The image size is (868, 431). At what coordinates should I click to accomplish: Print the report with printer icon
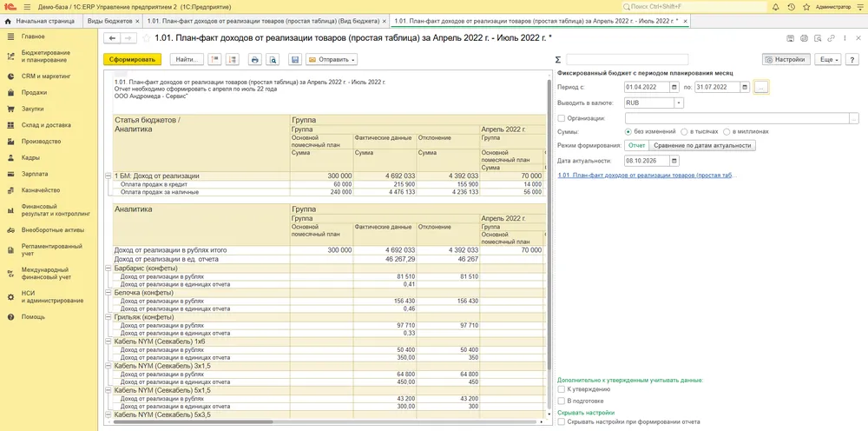point(254,59)
